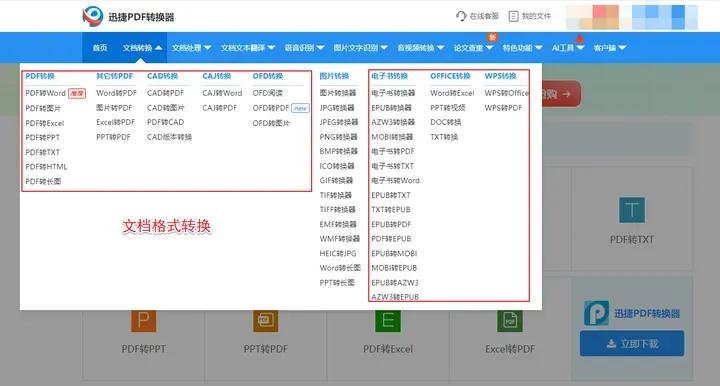720x386 pixels.
Task: Select PDF转图片 menu entry
Action: point(43,108)
